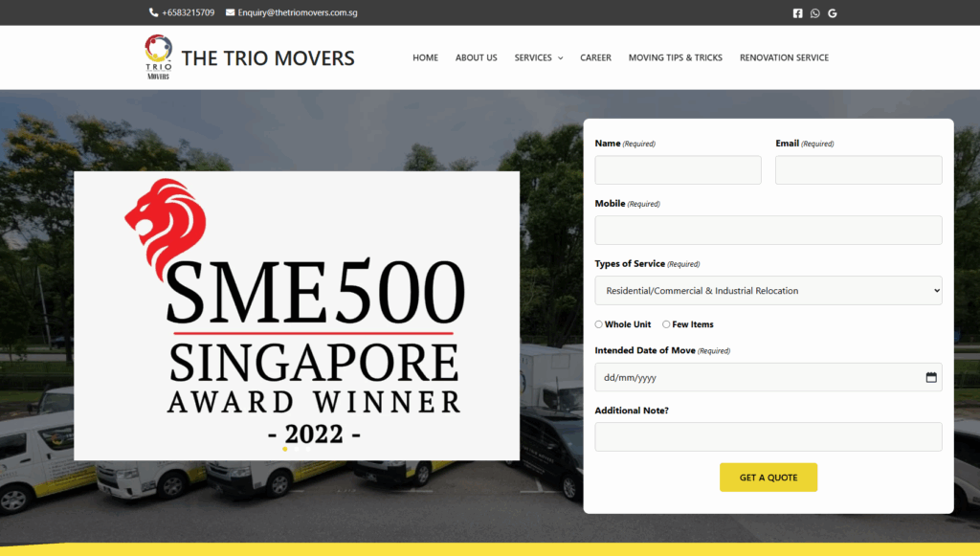The height and width of the screenshot is (556, 980).
Task: Open the Renovation Service link
Action: click(x=784, y=57)
